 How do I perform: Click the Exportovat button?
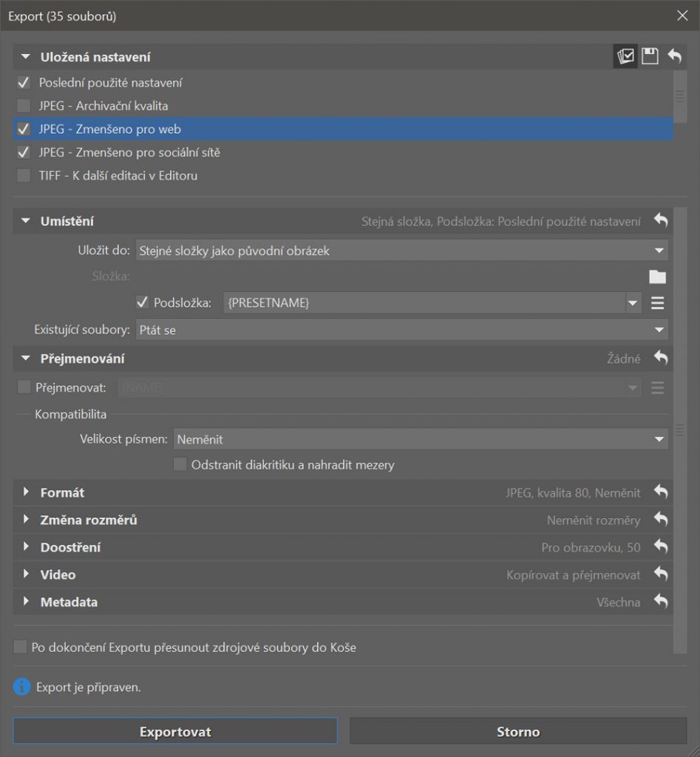coord(175,732)
